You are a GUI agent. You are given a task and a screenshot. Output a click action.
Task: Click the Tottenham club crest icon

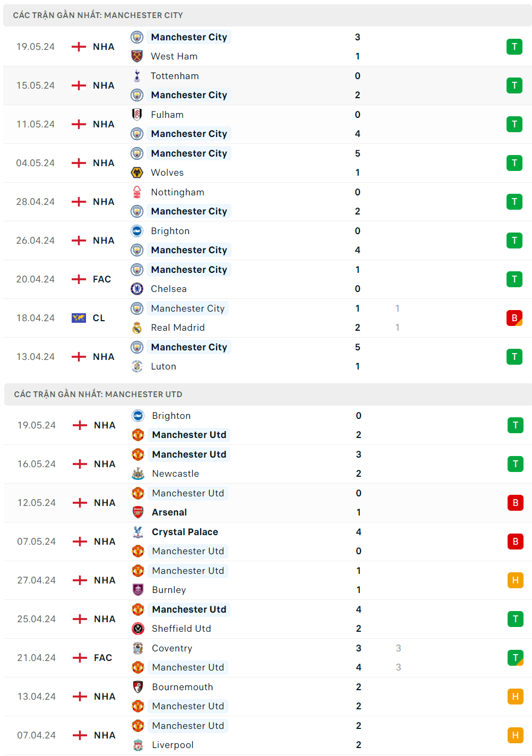[137, 76]
